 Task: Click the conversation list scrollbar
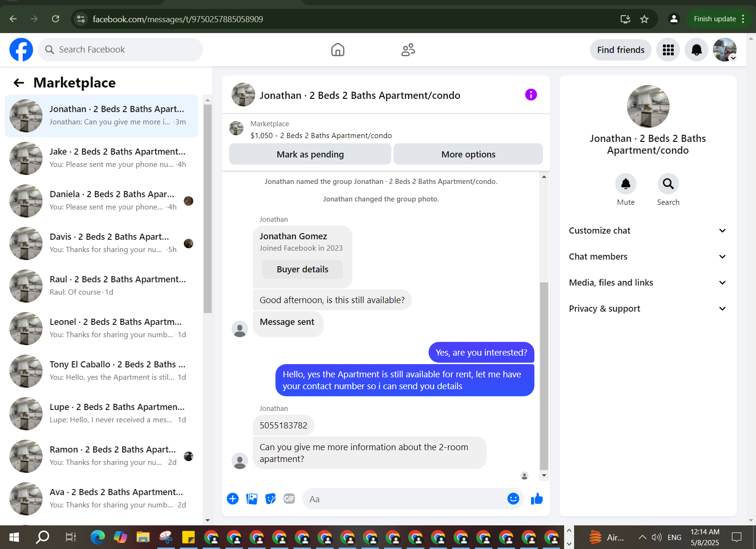(x=207, y=209)
